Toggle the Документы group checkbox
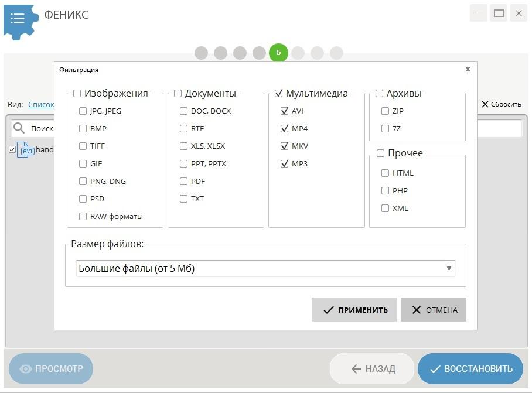 point(178,94)
